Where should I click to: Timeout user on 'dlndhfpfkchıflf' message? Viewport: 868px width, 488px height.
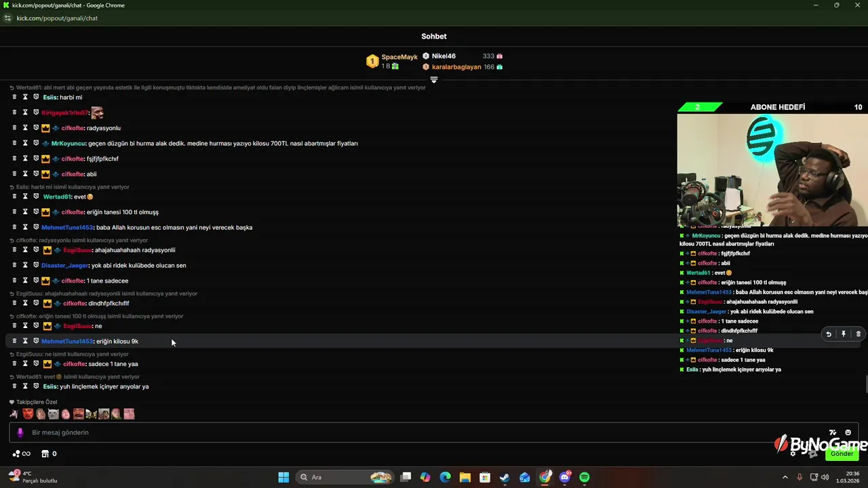(x=25, y=303)
